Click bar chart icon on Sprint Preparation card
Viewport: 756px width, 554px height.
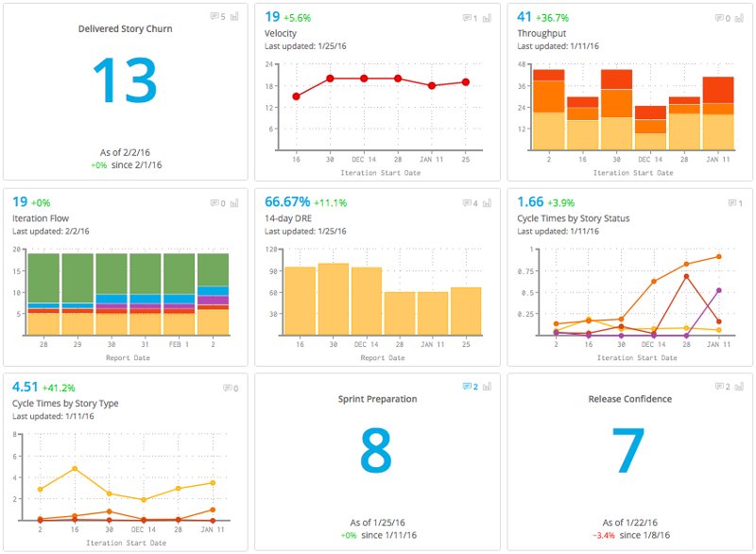click(487, 387)
